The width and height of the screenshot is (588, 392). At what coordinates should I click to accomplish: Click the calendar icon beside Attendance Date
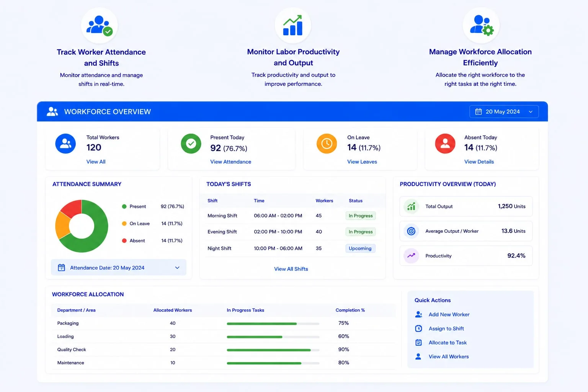61,268
